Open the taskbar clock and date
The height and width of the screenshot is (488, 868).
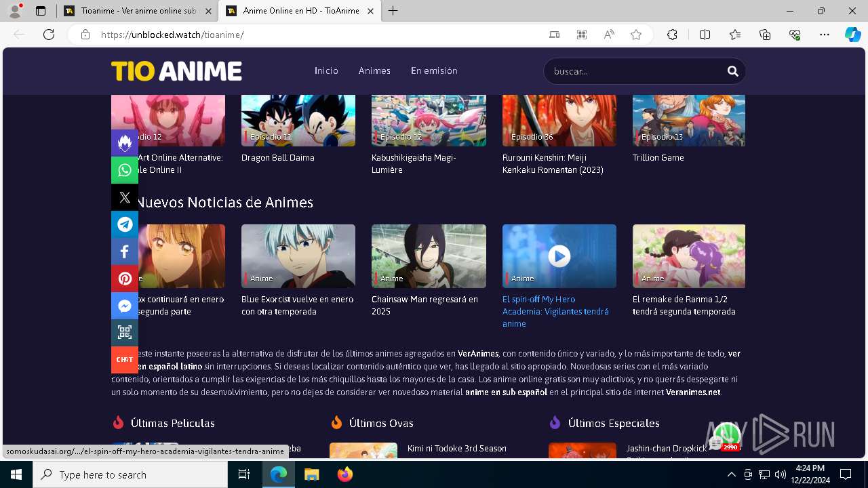[810, 475]
